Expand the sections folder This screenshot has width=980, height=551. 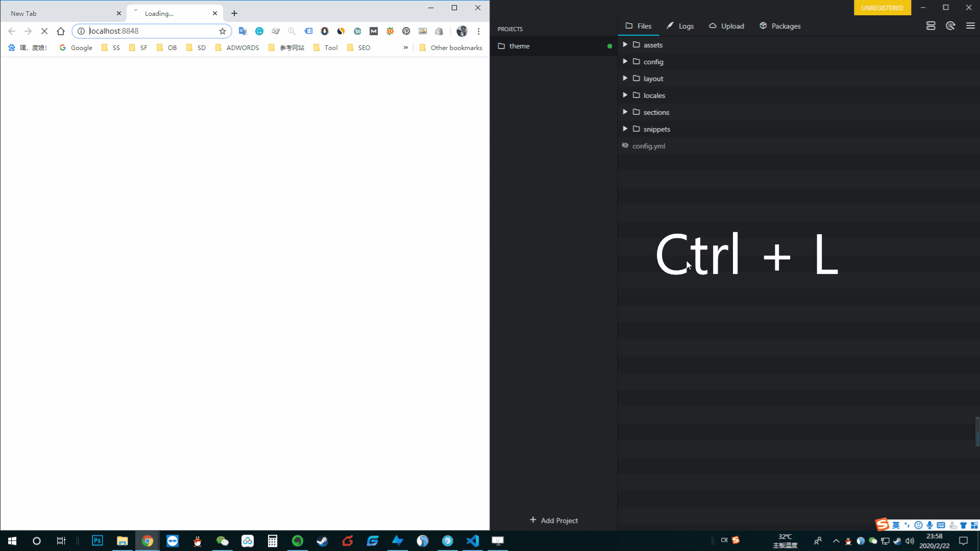click(625, 112)
